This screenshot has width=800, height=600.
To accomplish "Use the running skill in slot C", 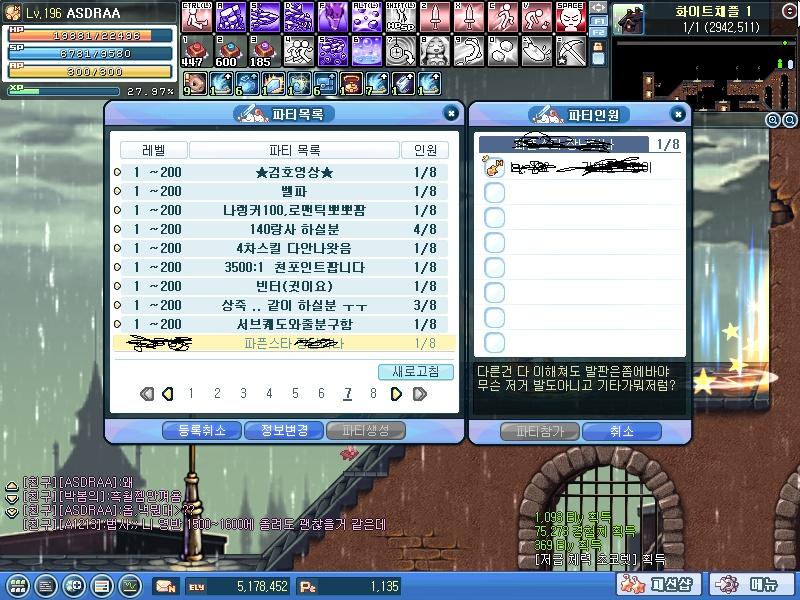I will (503, 17).
